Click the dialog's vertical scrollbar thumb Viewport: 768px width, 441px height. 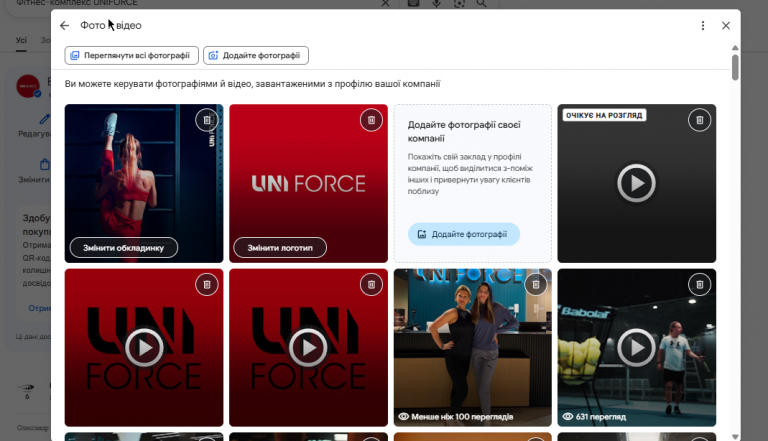click(x=735, y=68)
